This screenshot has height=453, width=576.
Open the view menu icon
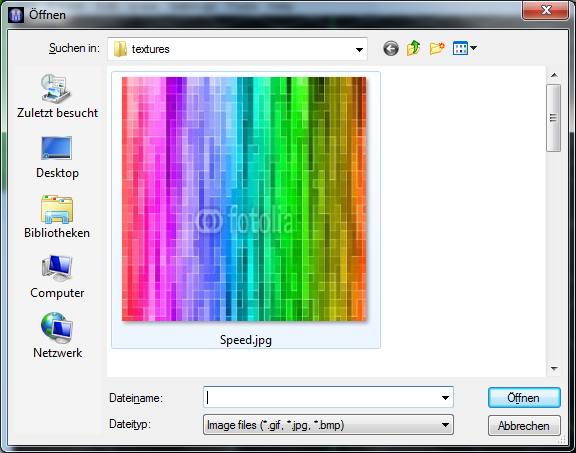tap(460, 48)
